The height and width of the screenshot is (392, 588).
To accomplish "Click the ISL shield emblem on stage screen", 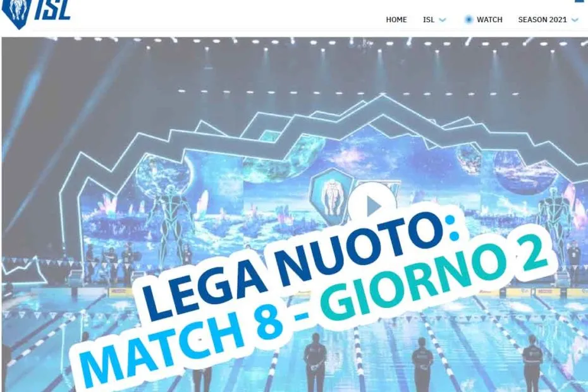I will coord(331,197).
